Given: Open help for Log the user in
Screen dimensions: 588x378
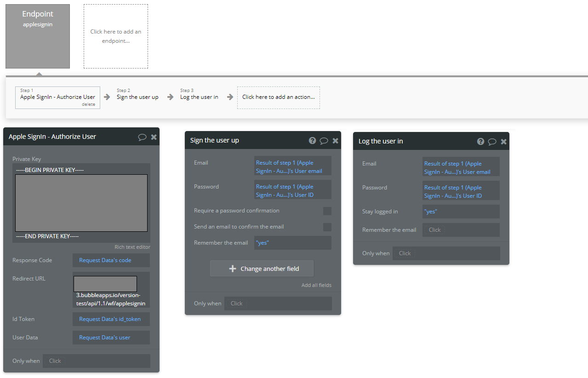Looking at the screenshot, I should [481, 142].
